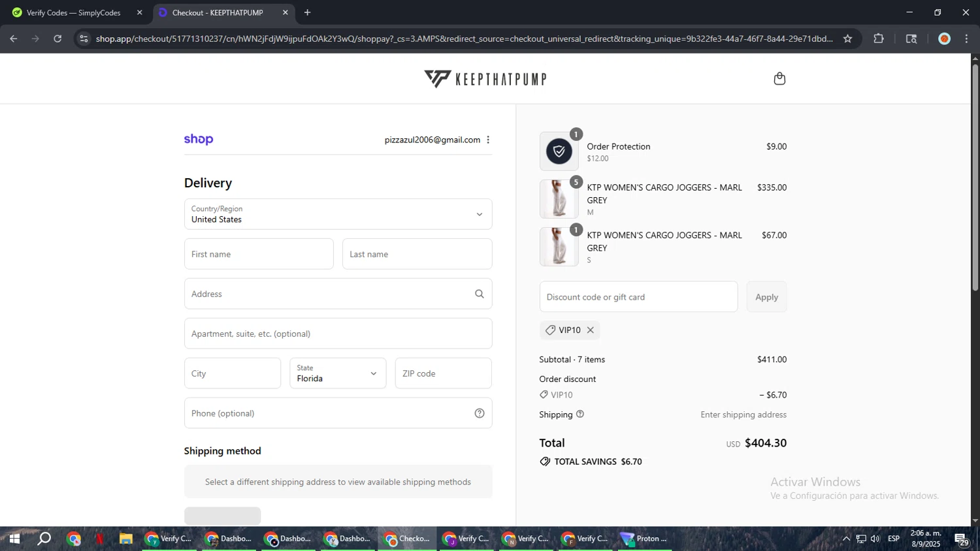This screenshot has width=980, height=551.
Task: Click the Shop Pay logo
Action: tap(199, 139)
